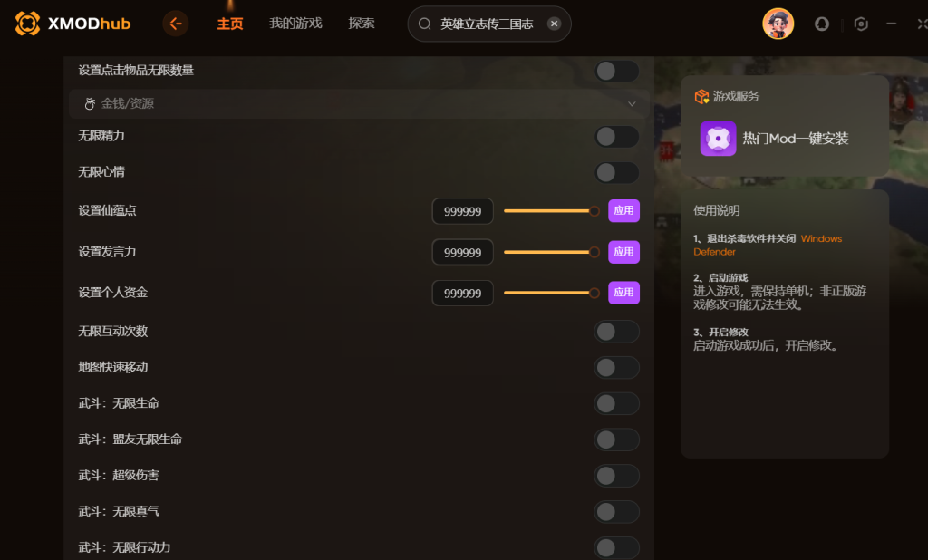
Task: Open the Windows Defender link
Action: pyautogui.click(x=820, y=239)
